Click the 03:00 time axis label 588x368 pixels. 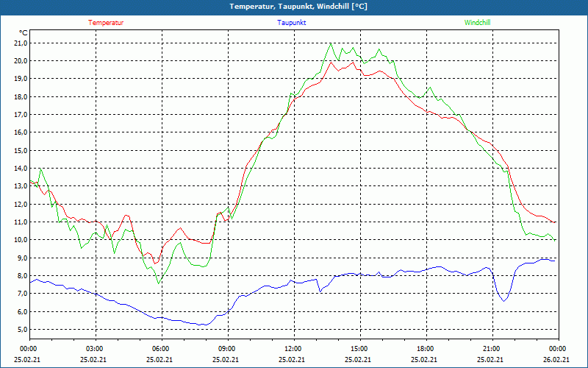pyautogui.click(x=96, y=348)
